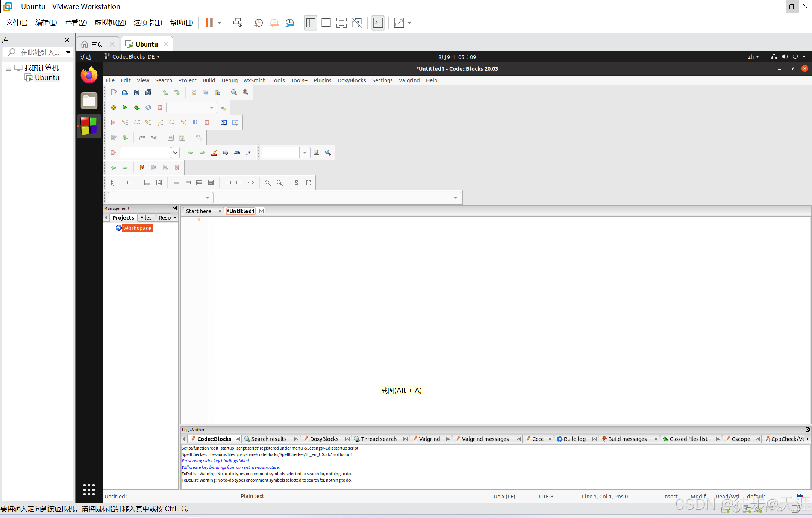Run the program with the green play icon
Image resolution: width=812 pixels, height=518 pixels.
(125, 108)
